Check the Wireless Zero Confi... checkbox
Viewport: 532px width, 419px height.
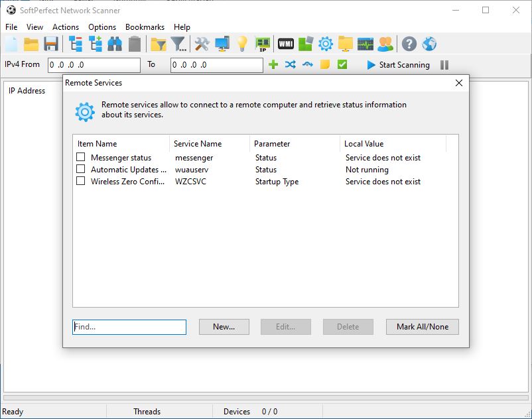click(x=81, y=181)
